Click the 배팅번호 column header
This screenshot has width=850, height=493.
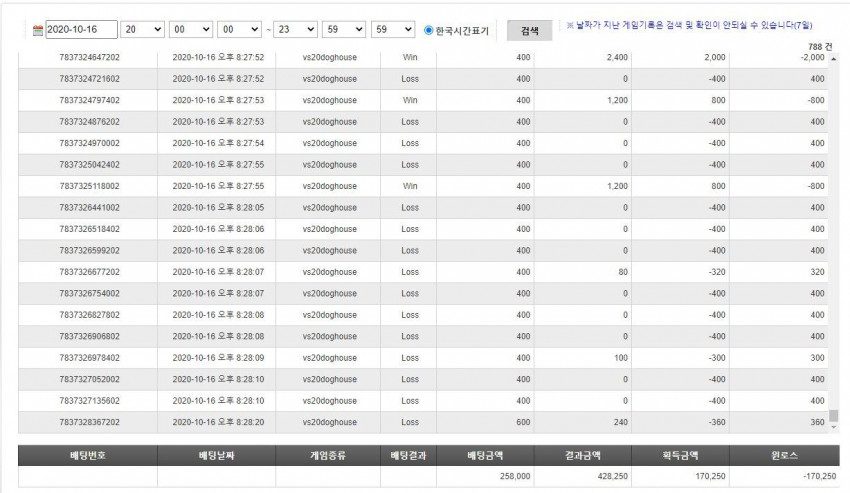coord(88,456)
